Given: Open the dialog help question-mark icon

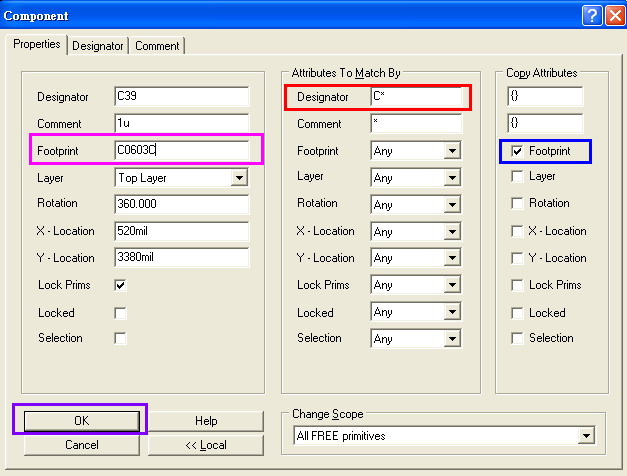Looking at the screenshot, I should [592, 16].
